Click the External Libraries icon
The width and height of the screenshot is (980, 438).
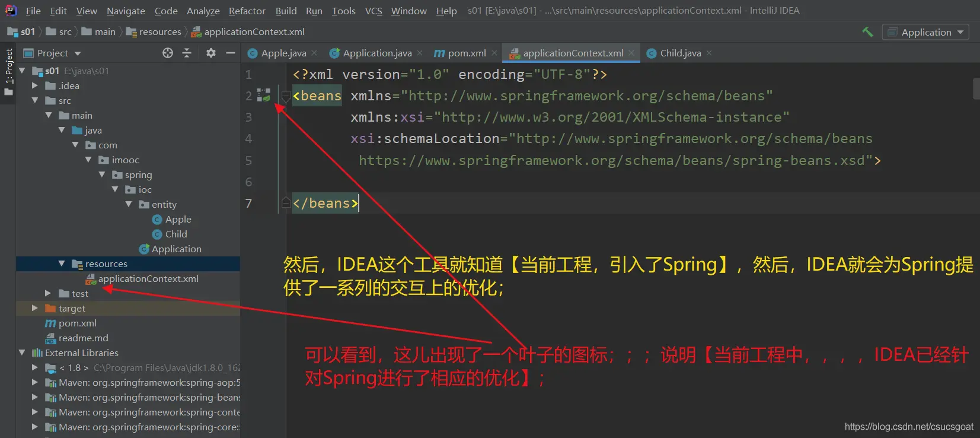coord(37,353)
